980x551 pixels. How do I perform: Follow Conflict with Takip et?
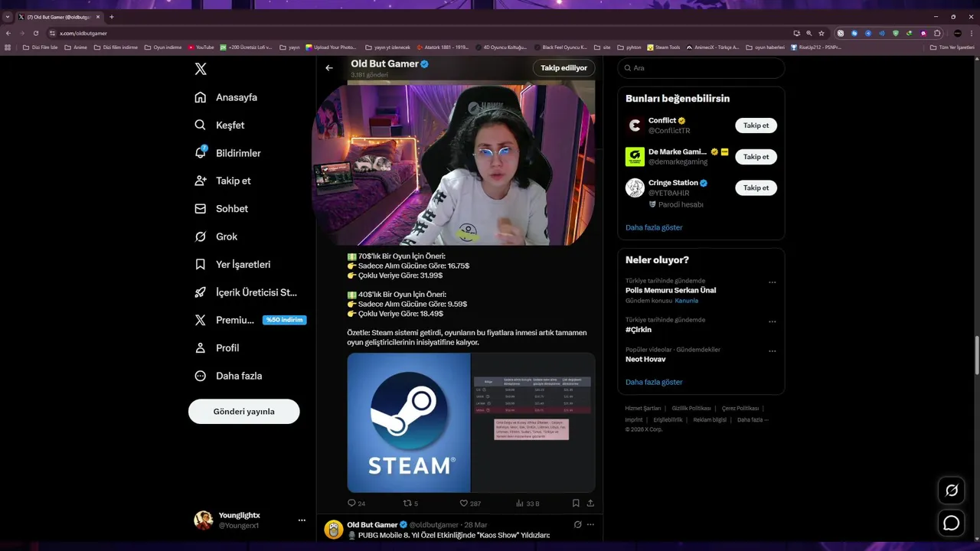tap(756, 126)
